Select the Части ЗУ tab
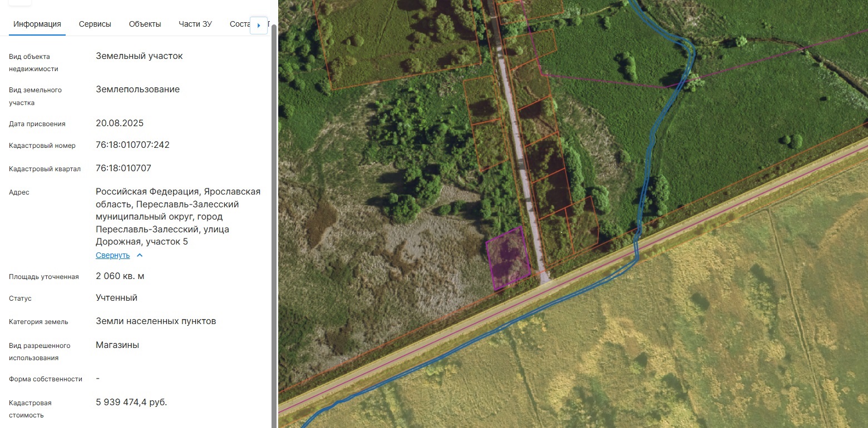868x428 pixels. point(195,24)
